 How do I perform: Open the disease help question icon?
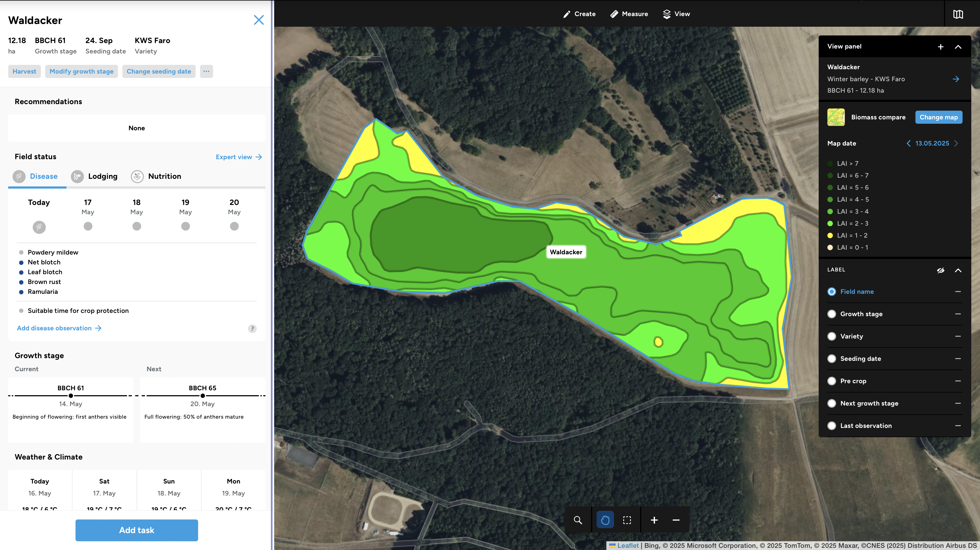coord(252,328)
